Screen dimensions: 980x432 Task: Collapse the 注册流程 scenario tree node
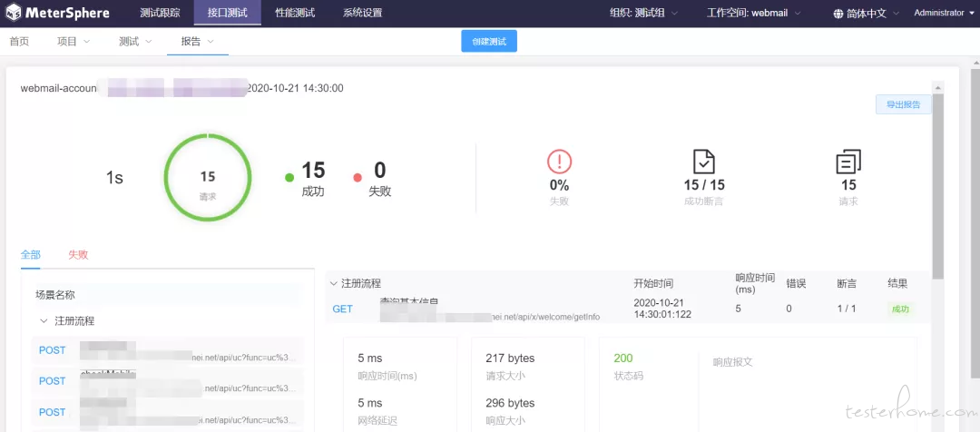44,320
